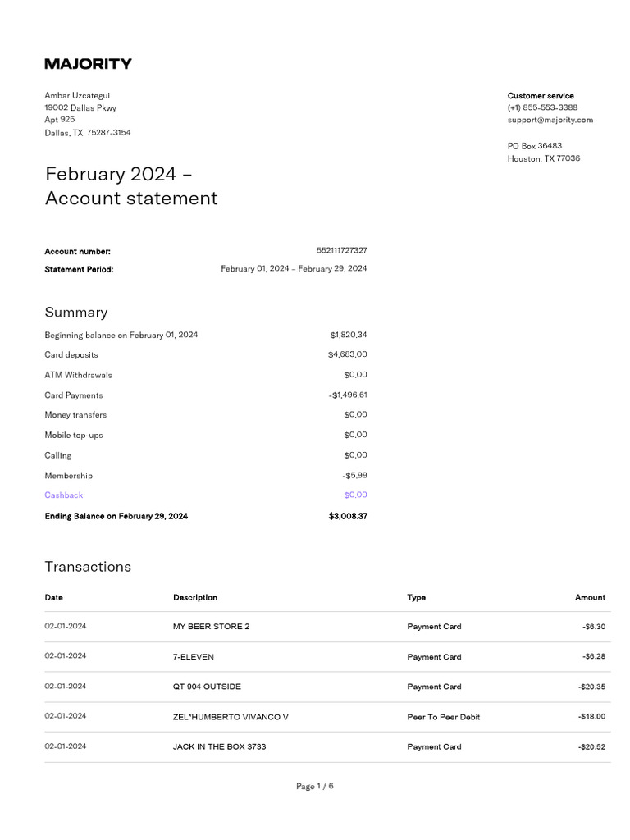Click the ZEL*HUMBERTO VIVANCO V description
630x840 pixels.
point(231,717)
